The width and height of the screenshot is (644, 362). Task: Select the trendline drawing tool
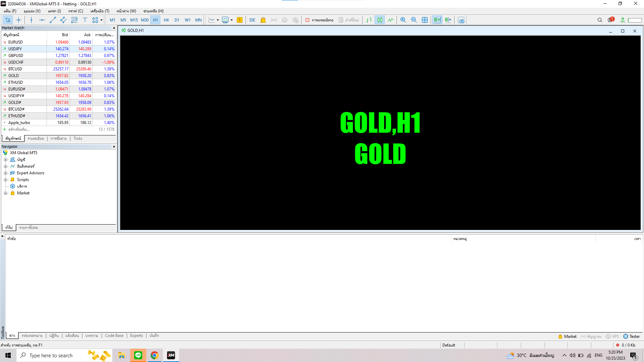coord(53,20)
